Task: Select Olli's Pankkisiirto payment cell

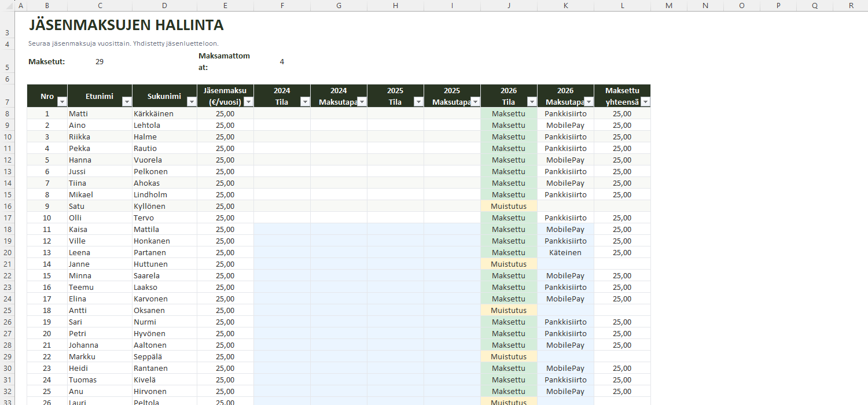Action: [x=565, y=218]
